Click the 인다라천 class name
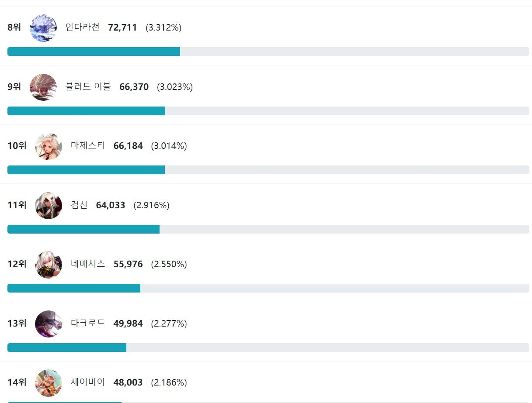 point(83,28)
